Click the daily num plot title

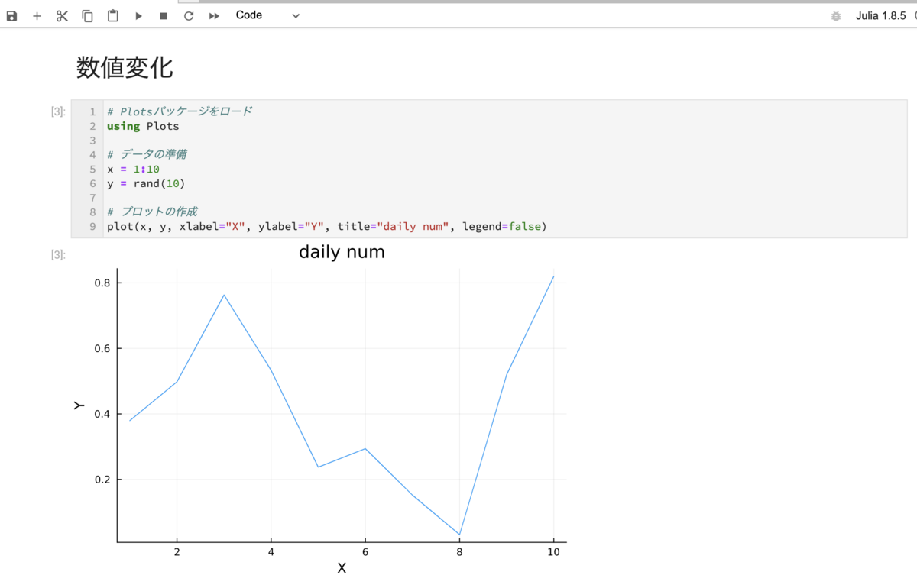(342, 252)
